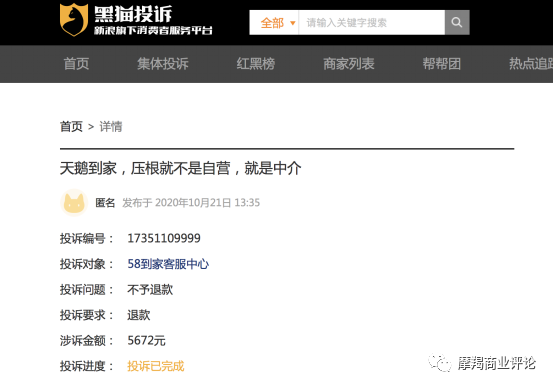Open the 商家列表 navigation tab

(x=349, y=64)
